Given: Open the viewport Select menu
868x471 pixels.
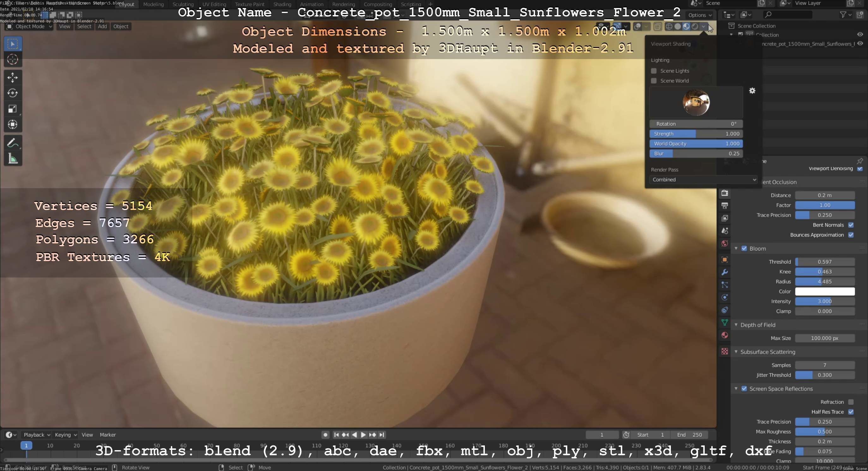Looking at the screenshot, I should coord(84,27).
